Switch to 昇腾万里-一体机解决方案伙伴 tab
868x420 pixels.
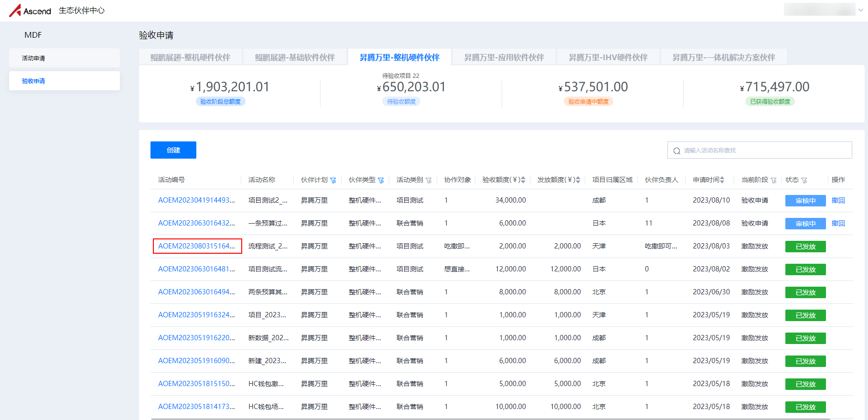[x=724, y=57]
